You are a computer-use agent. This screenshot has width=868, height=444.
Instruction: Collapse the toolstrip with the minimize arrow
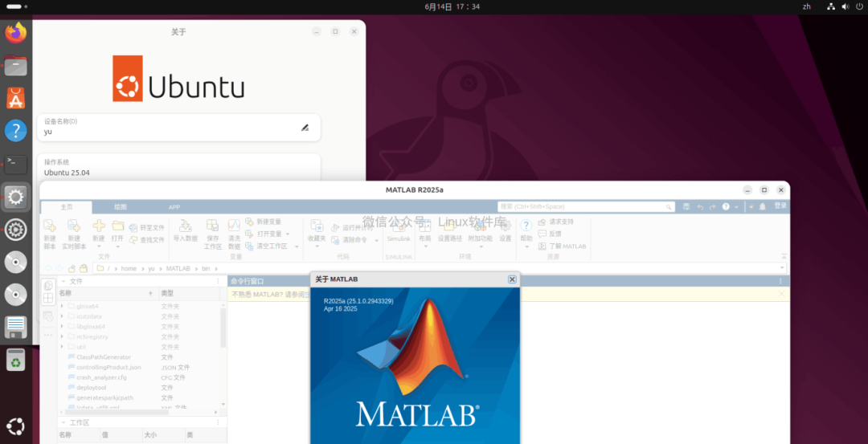coord(784,257)
